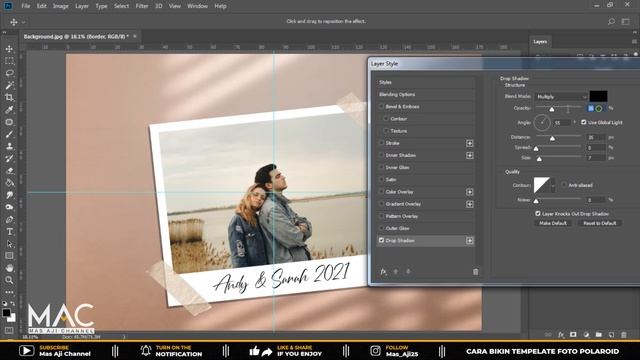
Task: Uncheck the Drop Shadow effect checkbox
Action: tap(381, 240)
